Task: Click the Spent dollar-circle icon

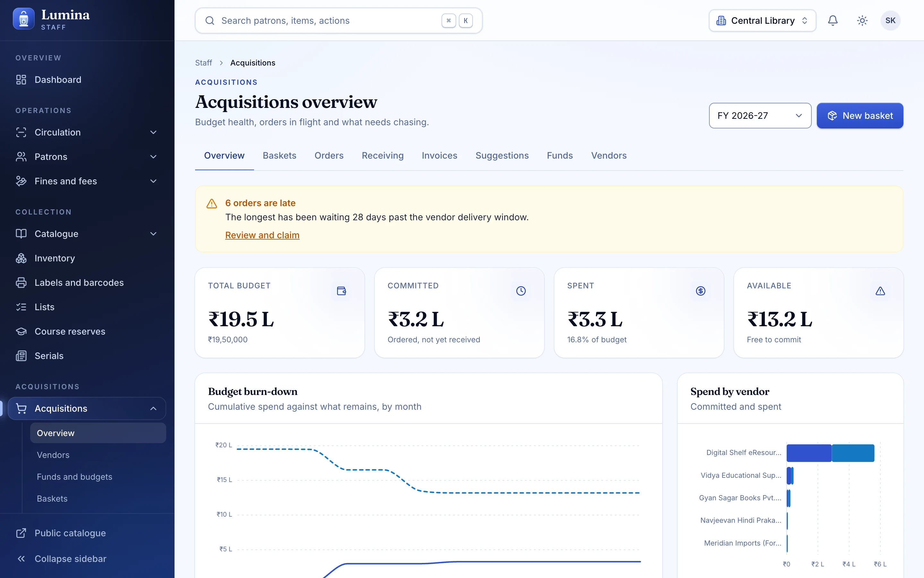Action: tap(701, 291)
